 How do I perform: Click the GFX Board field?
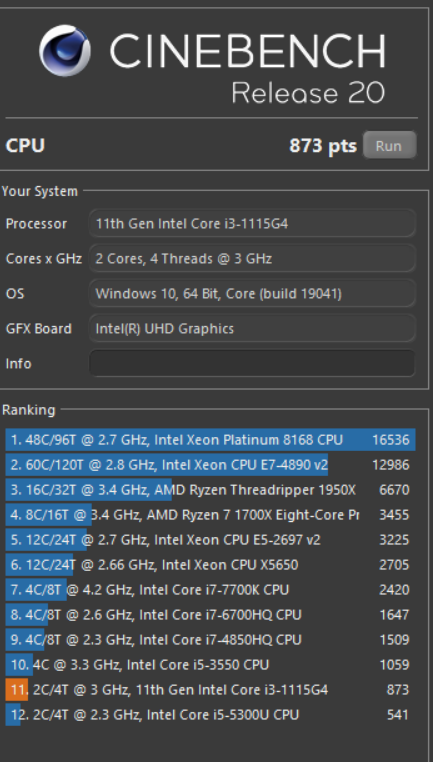pos(252,329)
